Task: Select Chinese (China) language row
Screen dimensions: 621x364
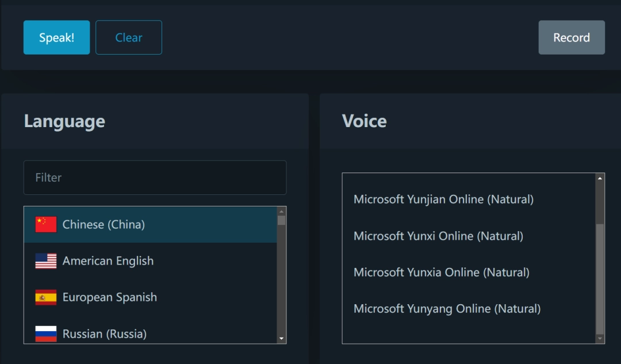Action: (x=151, y=225)
